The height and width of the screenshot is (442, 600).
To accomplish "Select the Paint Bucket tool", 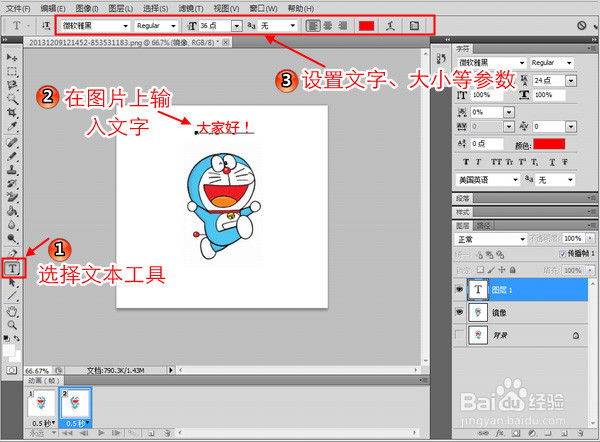I will click(12, 211).
